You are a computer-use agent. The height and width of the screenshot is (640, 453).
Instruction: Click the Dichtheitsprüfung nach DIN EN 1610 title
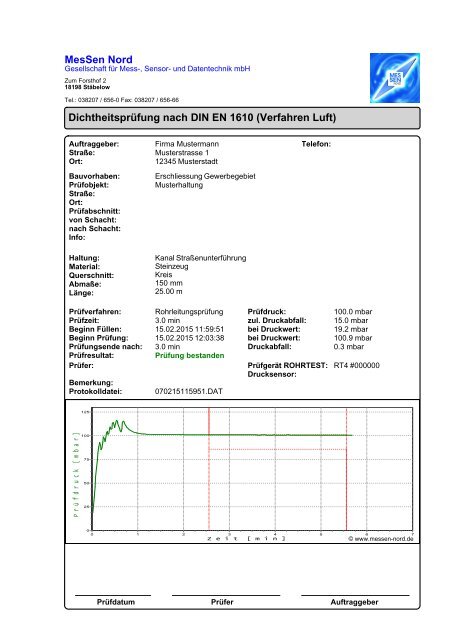click(x=202, y=118)
